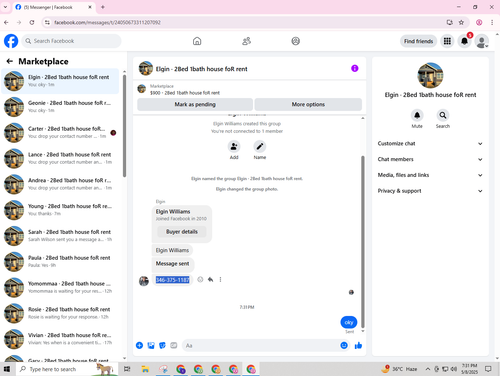Attach a photo file in composer
Screen dimensions: 500x376
151,345
